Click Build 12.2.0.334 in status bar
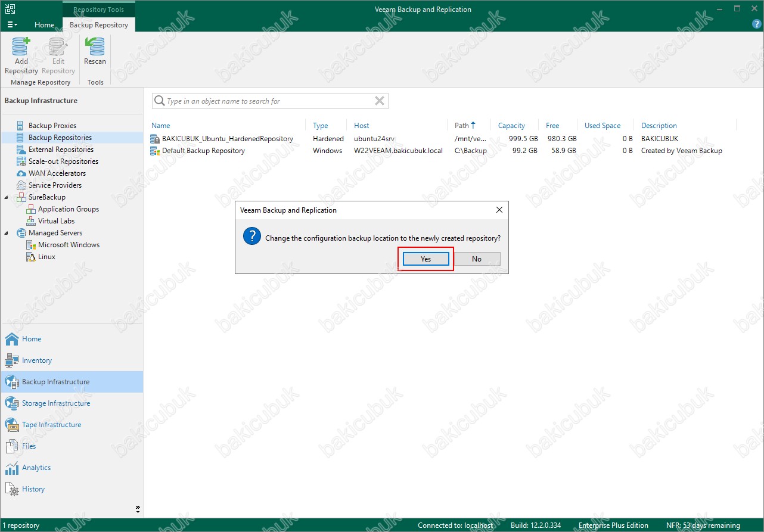This screenshot has height=532, width=764. tap(536, 525)
